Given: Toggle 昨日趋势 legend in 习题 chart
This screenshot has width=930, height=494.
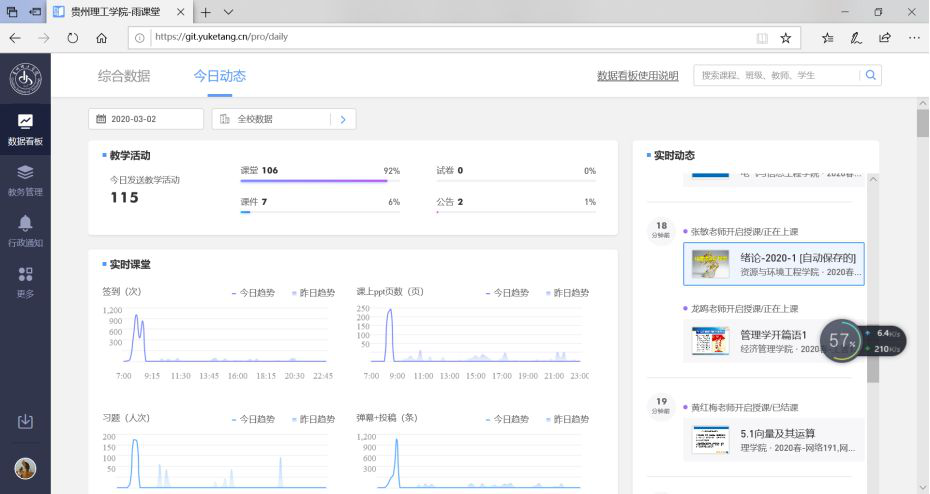Looking at the screenshot, I should pos(313,419).
